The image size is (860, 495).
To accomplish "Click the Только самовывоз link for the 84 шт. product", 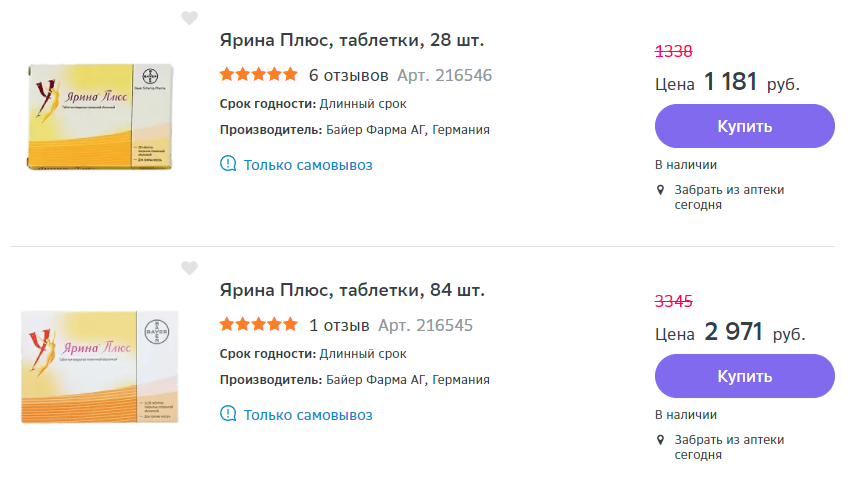I will coord(308,414).
